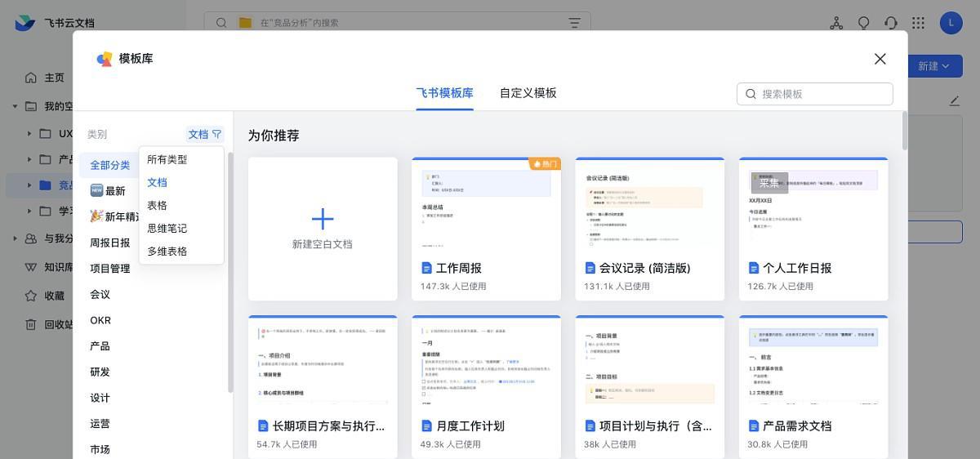Click the lightbulb tips icon
The height and width of the screenshot is (459, 980).
863,23
